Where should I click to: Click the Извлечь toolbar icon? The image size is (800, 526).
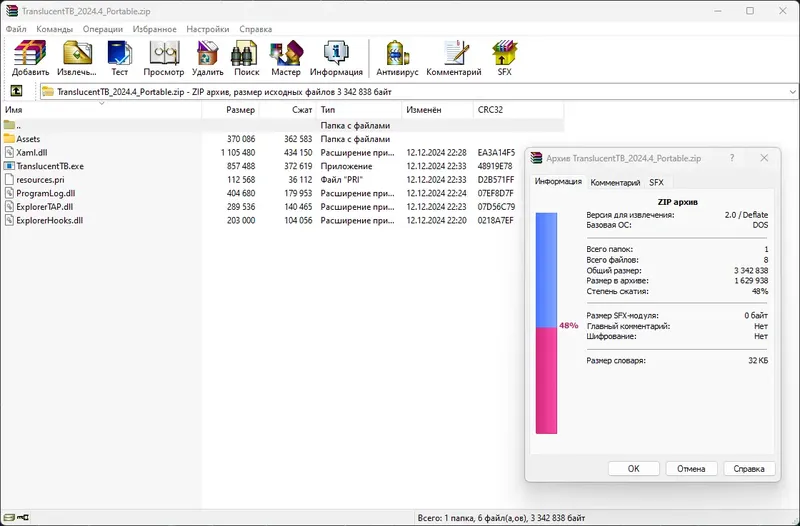[x=77, y=53]
